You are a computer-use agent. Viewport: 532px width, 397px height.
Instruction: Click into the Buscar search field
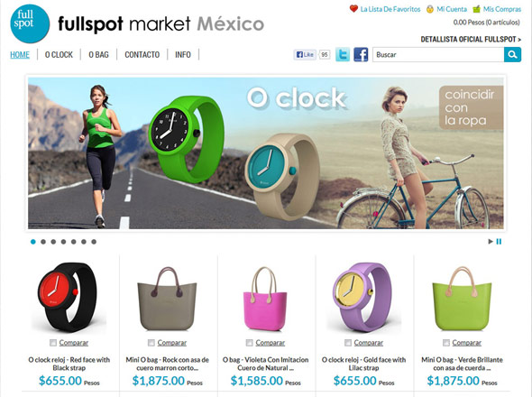tap(438, 55)
